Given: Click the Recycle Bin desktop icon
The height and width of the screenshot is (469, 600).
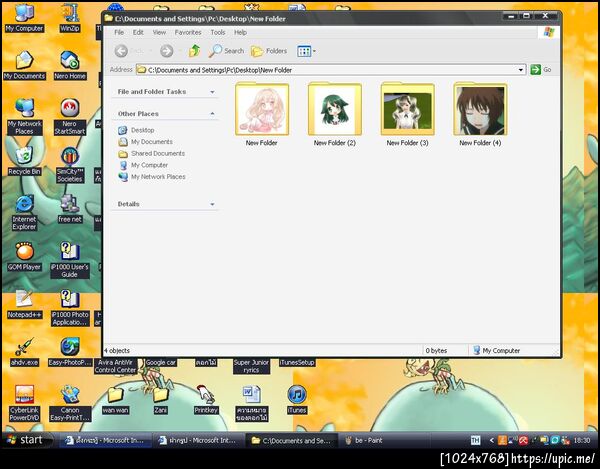Looking at the screenshot, I should pyautogui.click(x=24, y=161).
